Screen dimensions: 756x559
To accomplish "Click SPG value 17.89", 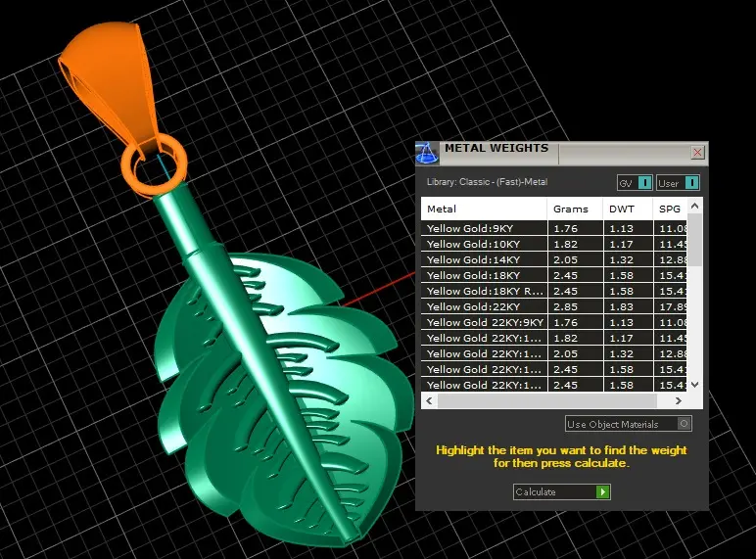I will [673, 306].
